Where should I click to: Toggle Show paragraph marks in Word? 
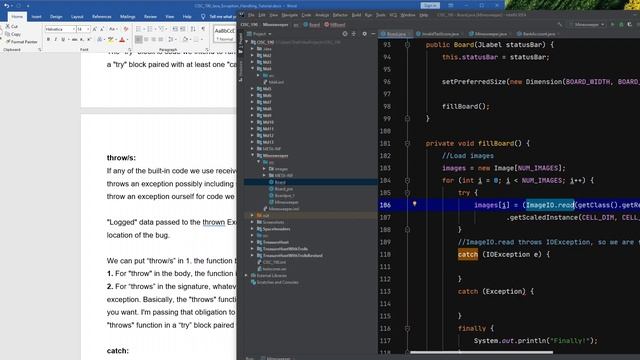pyautogui.click(x=203, y=29)
